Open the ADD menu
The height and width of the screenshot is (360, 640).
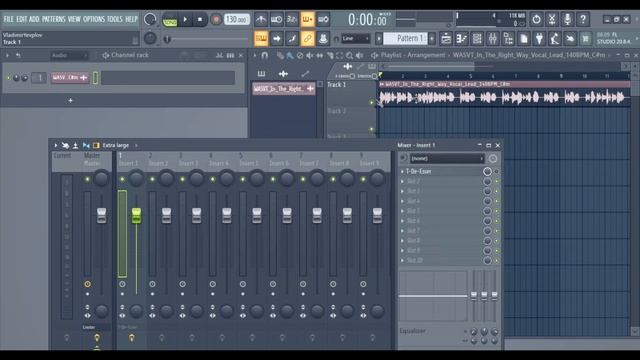click(x=34, y=19)
